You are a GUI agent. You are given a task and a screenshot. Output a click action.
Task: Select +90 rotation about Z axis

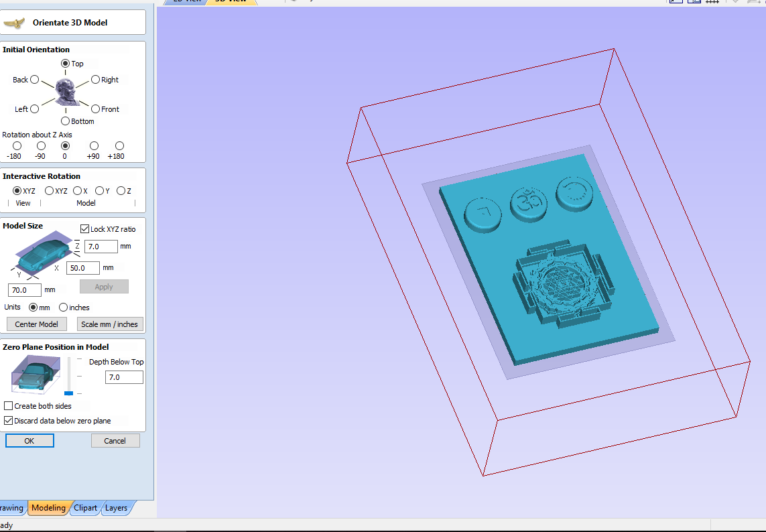94,146
